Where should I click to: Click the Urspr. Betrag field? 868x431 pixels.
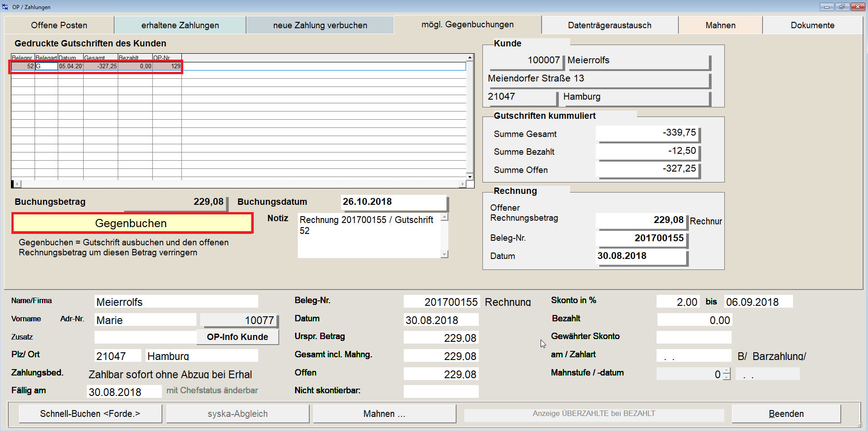441,338
